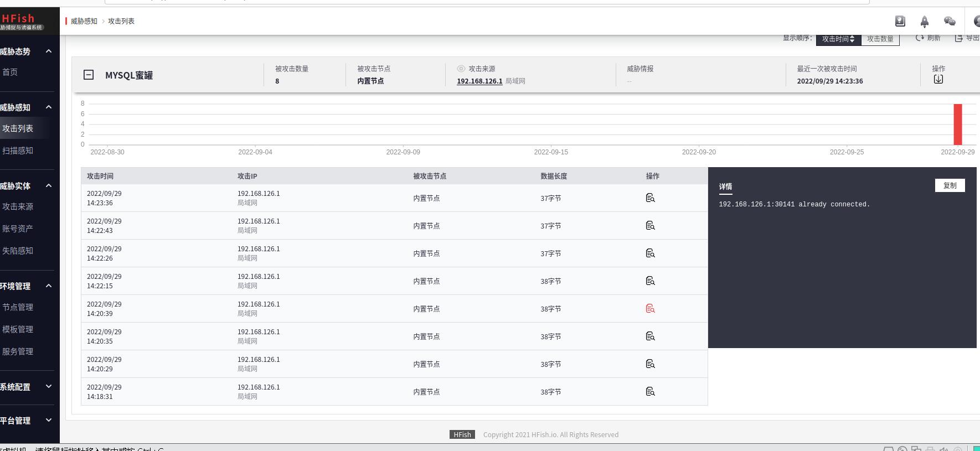The height and width of the screenshot is (451, 980).
Task: Click download icon in MYSQL蜜罐 操作 column
Action: [x=938, y=79]
